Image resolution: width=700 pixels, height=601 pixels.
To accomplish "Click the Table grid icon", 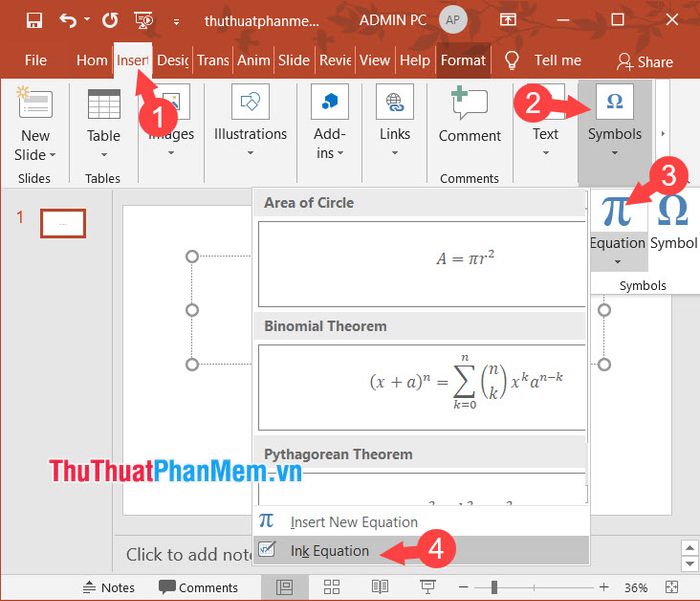I will click(x=104, y=104).
